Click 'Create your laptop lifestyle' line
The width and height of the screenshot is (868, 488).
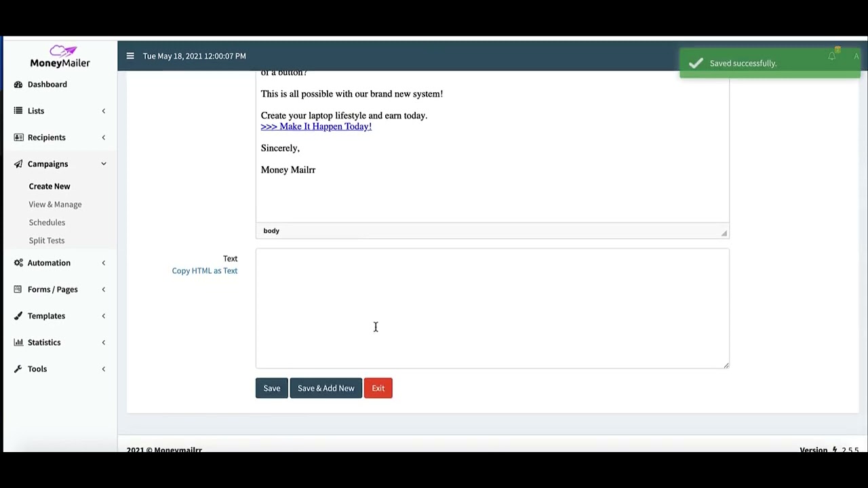344,115
